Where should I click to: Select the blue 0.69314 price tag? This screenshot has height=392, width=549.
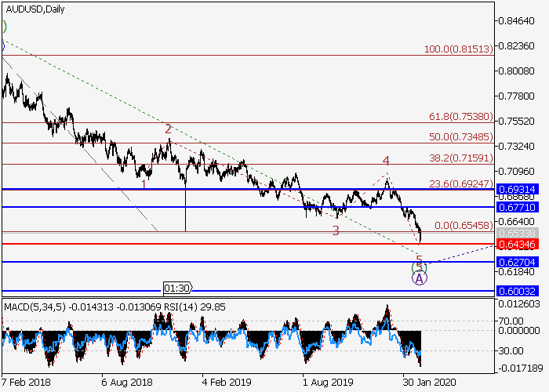[x=516, y=189]
